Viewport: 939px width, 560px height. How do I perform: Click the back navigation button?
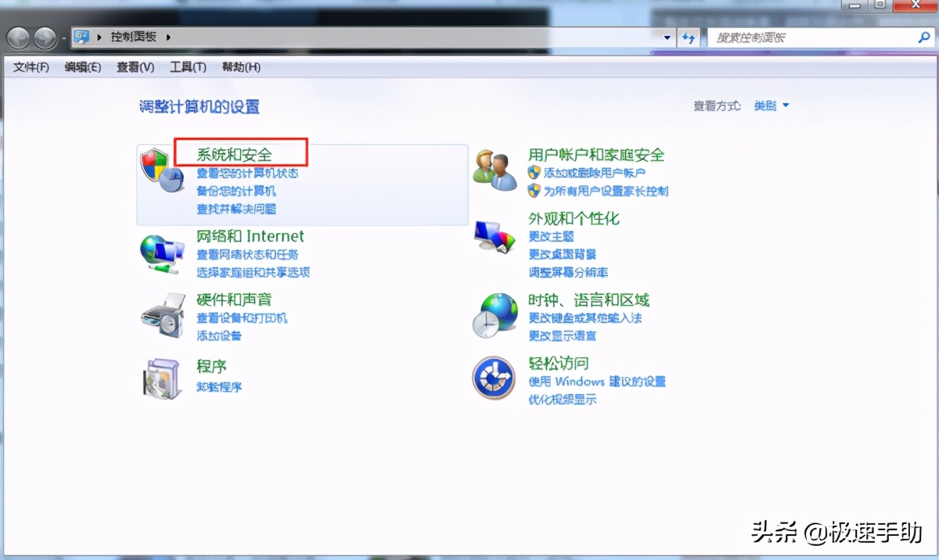coord(17,36)
